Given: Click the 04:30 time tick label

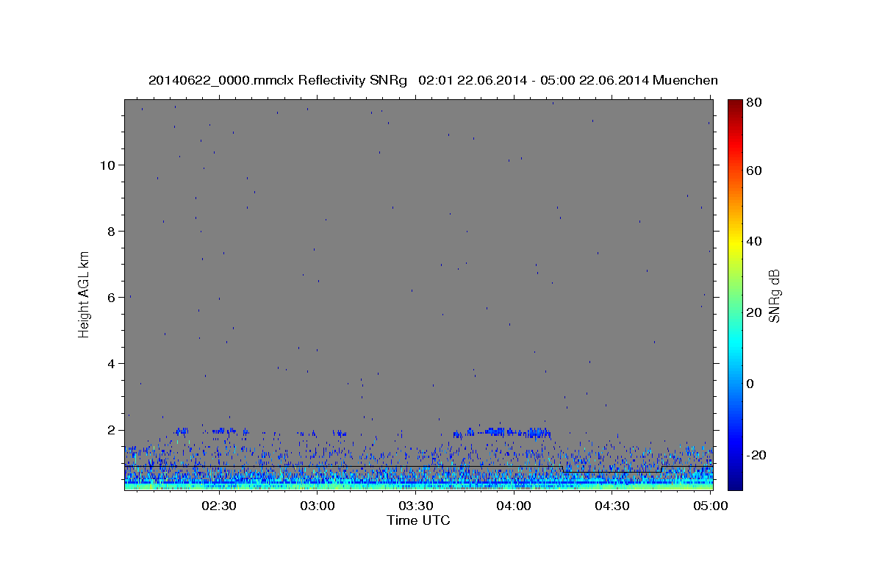Looking at the screenshot, I should tap(612, 506).
